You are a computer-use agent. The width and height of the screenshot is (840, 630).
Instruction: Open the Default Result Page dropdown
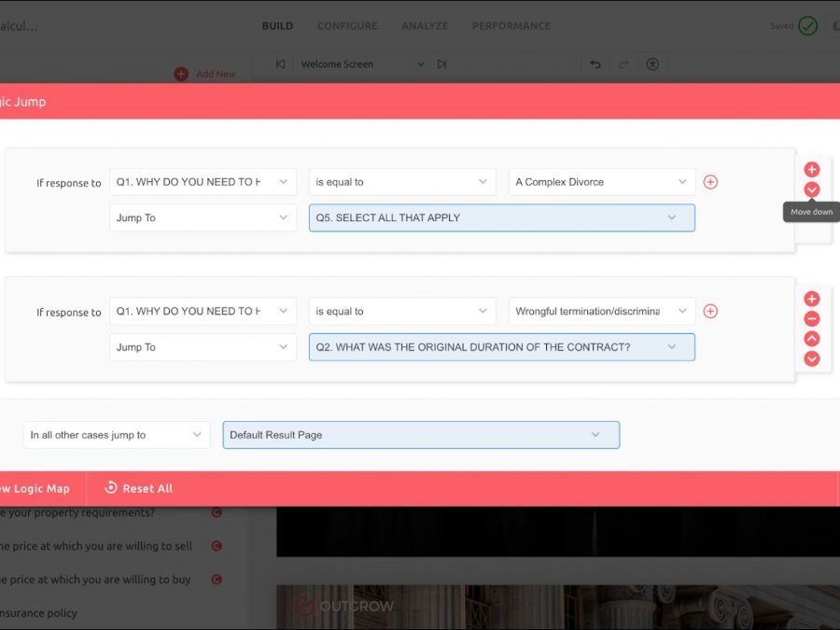coord(420,435)
